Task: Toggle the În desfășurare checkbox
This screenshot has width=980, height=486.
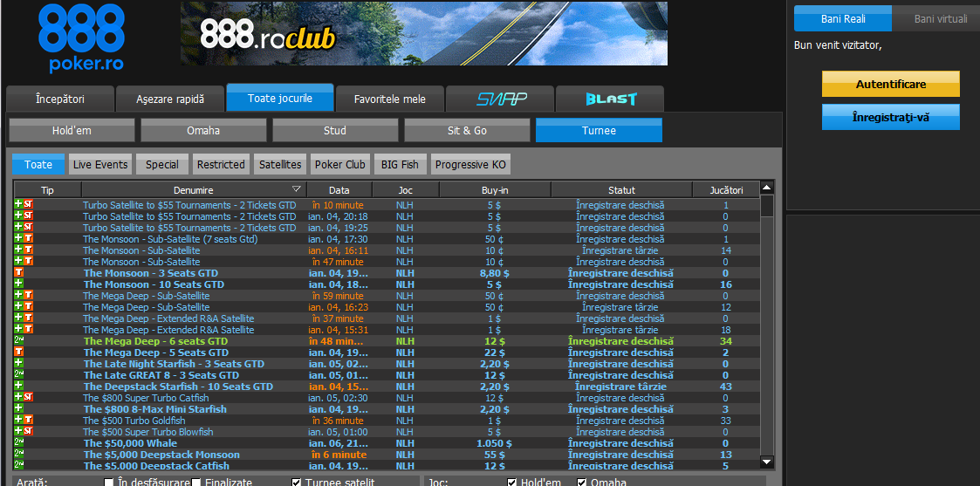Action: point(109,483)
